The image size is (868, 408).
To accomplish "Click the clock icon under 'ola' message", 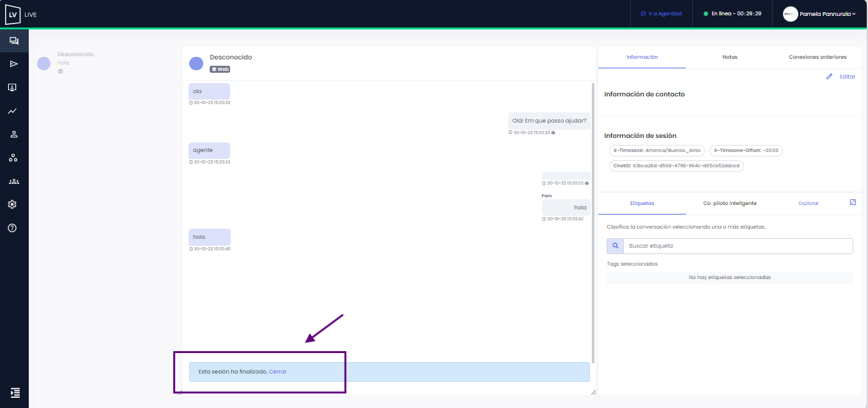I will tap(191, 103).
